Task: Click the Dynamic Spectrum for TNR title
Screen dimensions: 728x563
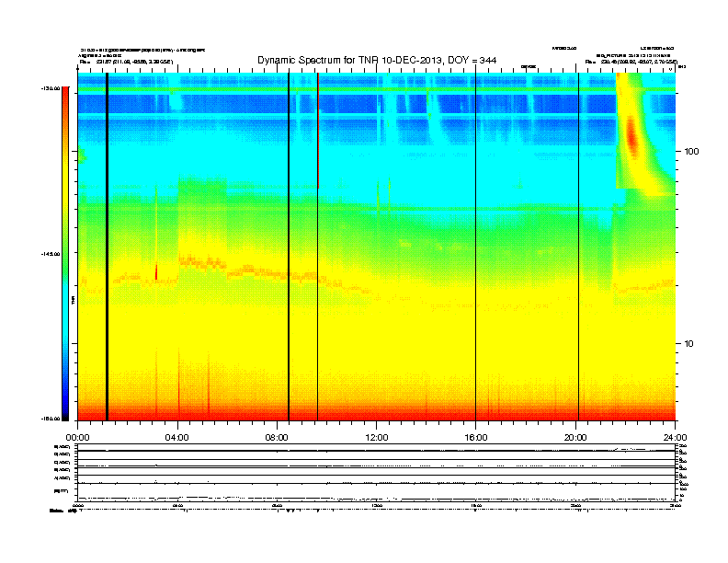Action: (x=377, y=61)
